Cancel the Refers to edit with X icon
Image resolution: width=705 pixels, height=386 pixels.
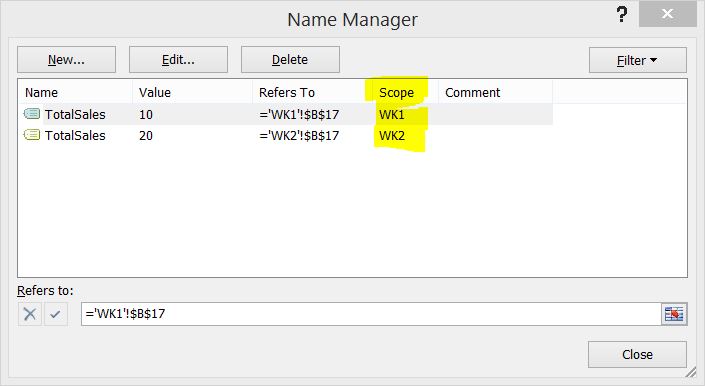pyautogui.click(x=30, y=314)
